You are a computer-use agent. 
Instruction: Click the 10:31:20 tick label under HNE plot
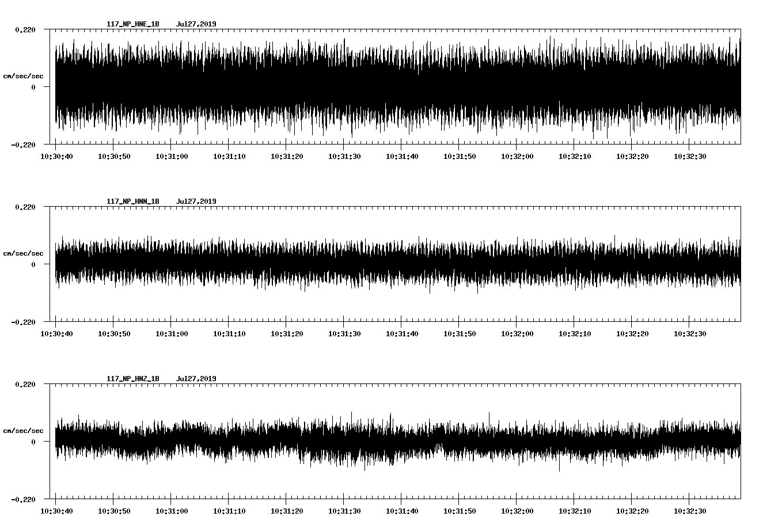(x=286, y=157)
